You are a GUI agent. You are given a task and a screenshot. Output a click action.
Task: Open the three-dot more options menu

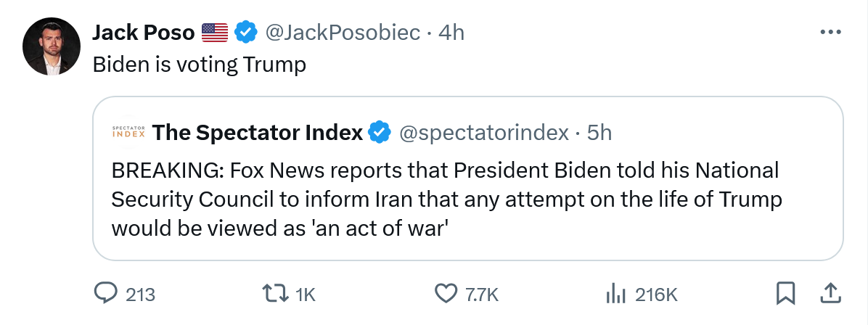[829, 33]
